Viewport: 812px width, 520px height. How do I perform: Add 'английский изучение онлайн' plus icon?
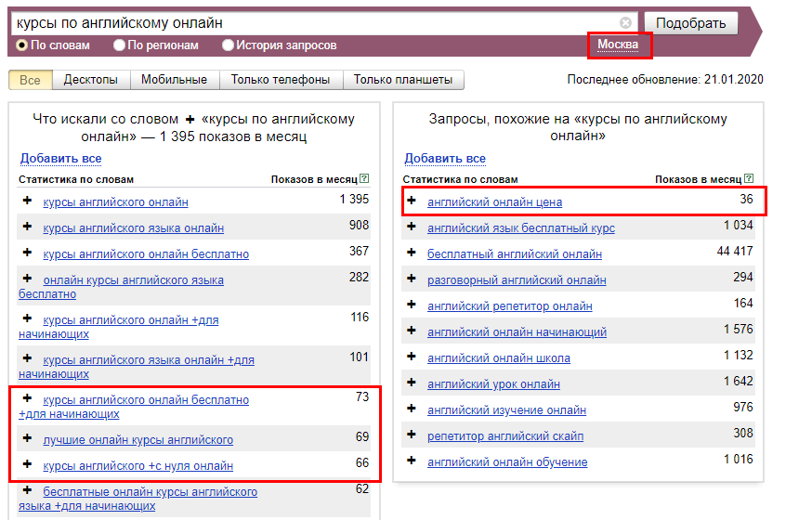pos(412,409)
